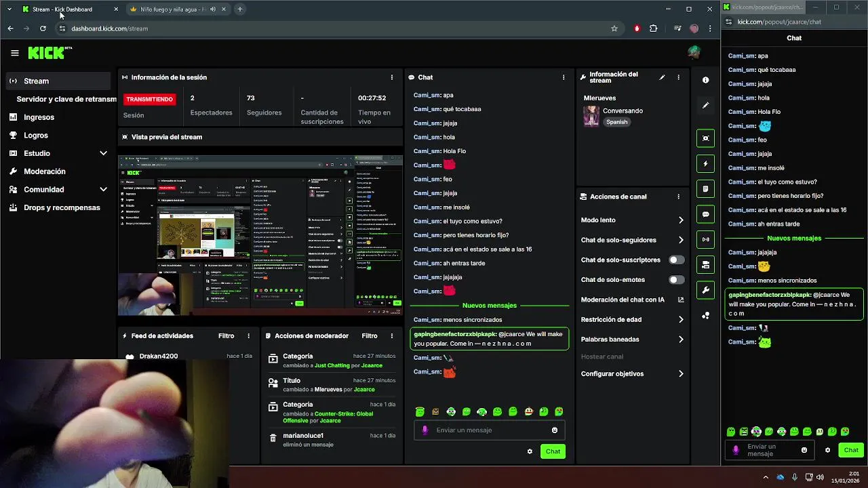This screenshot has height=488, width=868.
Task: Open emoji picker in dashboard chat input
Action: point(555,430)
